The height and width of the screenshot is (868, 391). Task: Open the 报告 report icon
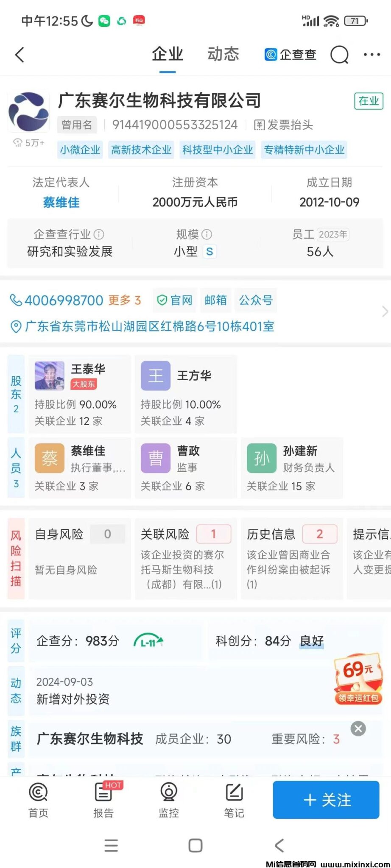tap(103, 800)
